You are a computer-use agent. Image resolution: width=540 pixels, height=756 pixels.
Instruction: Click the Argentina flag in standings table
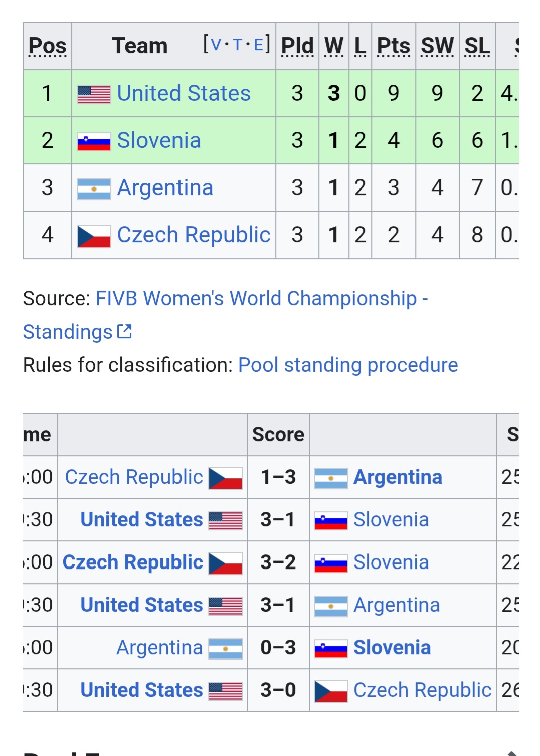pyautogui.click(x=94, y=189)
